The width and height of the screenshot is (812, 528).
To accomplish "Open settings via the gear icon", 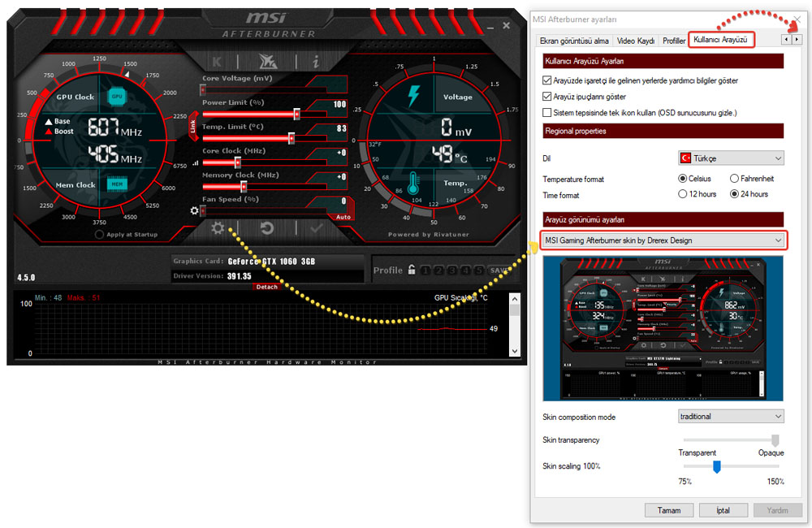I will pyautogui.click(x=218, y=228).
